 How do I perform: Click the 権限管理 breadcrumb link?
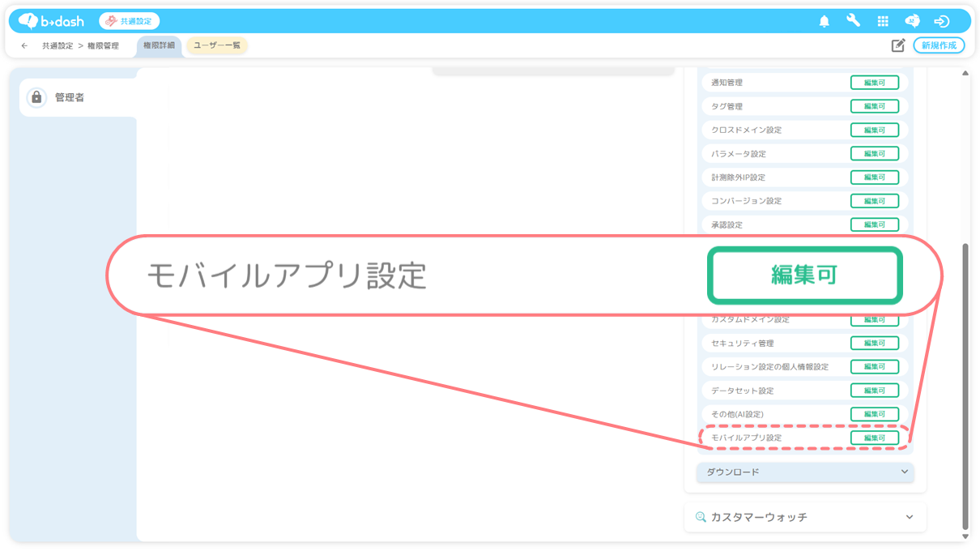(x=103, y=46)
